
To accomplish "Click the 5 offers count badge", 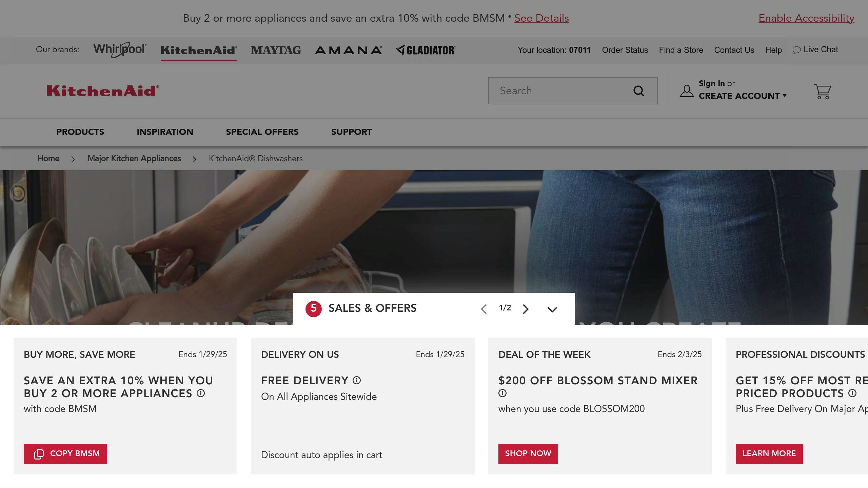I will 313,309.
